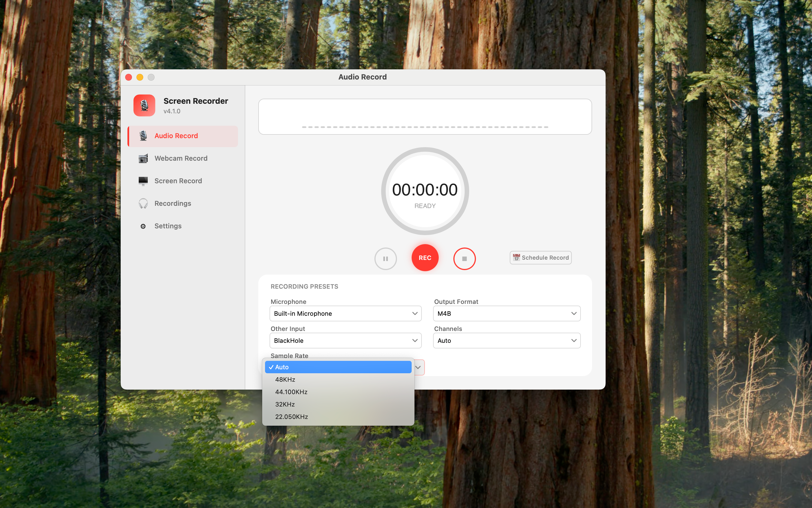The width and height of the screenshot is (812, 508).
Task: Choose the 44.100KHz sample rate
Action: click(x=338, y=392)
